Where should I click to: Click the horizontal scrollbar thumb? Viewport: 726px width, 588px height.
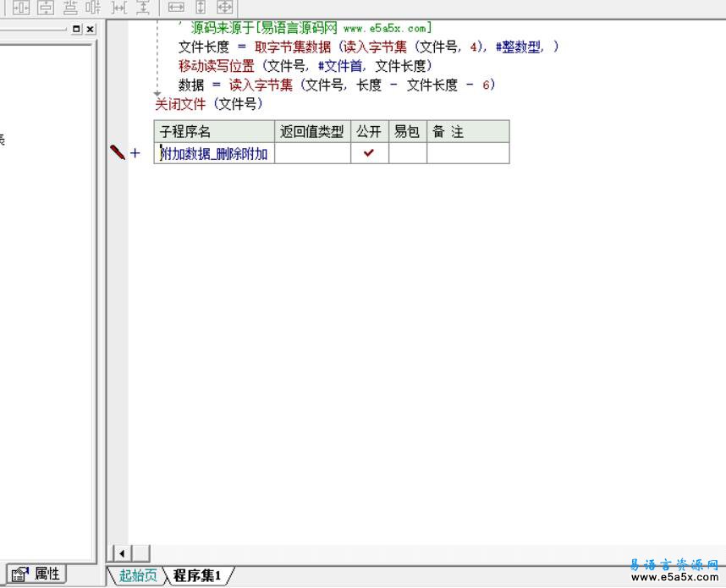[141, 553]
